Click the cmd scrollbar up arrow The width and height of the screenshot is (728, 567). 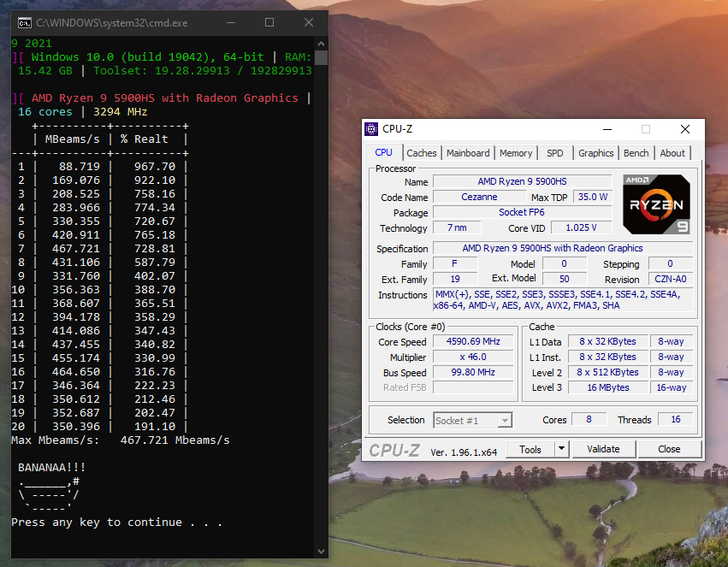321,44
